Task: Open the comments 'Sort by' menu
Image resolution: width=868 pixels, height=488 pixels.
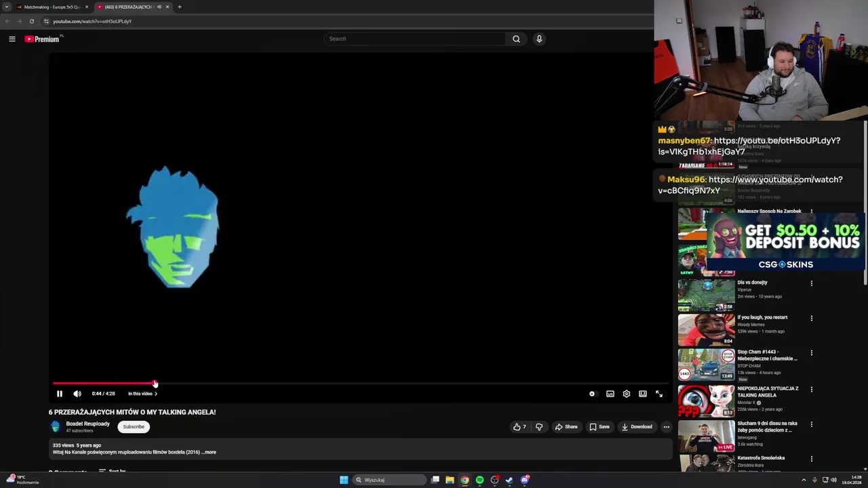Action: [113, 471]
